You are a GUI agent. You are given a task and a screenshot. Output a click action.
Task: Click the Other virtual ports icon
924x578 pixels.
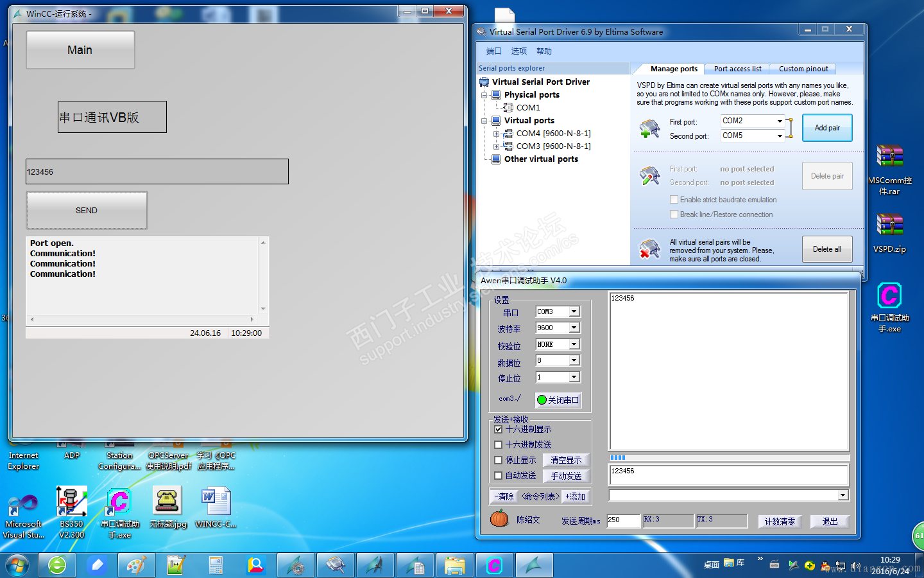pyautogui.click(x=496, y=159)
